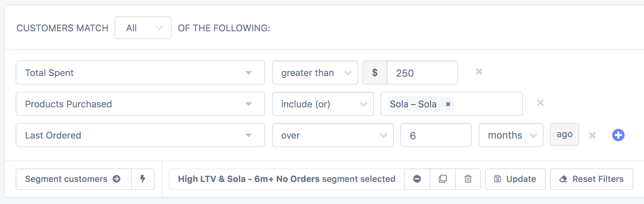This screenshot has width=644, height=204.
Task: Open the Last Ordered field dropdown
Action: click(x=140, y=135)
